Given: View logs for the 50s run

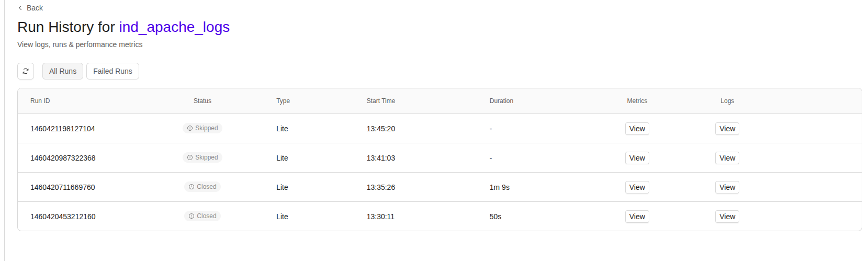Looking at the screenshot, I should (727, 217).
